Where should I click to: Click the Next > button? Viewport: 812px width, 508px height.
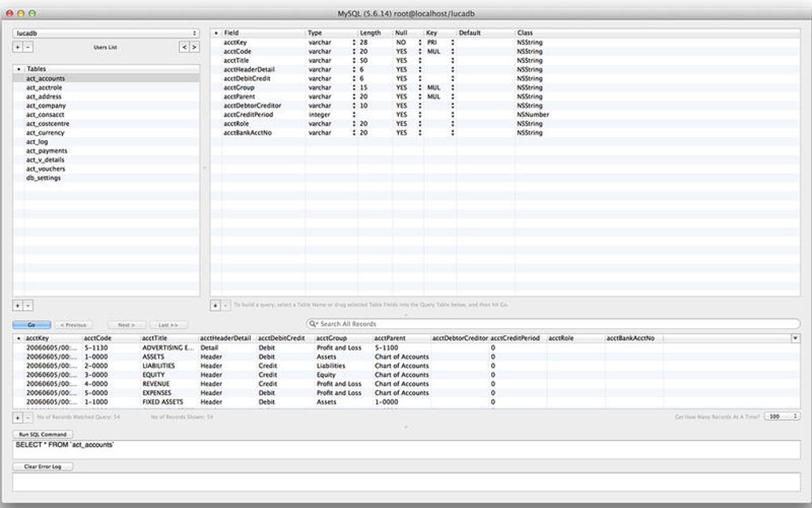click(127, 325)
